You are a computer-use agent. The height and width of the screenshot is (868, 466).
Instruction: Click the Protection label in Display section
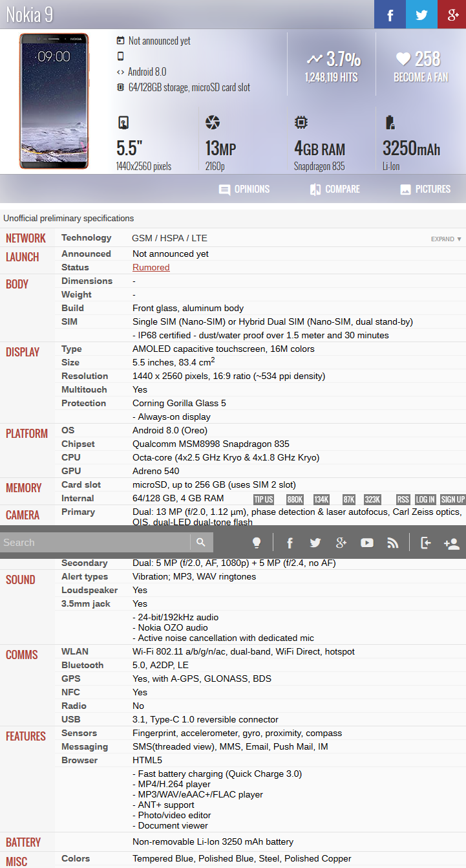[84, 403]
